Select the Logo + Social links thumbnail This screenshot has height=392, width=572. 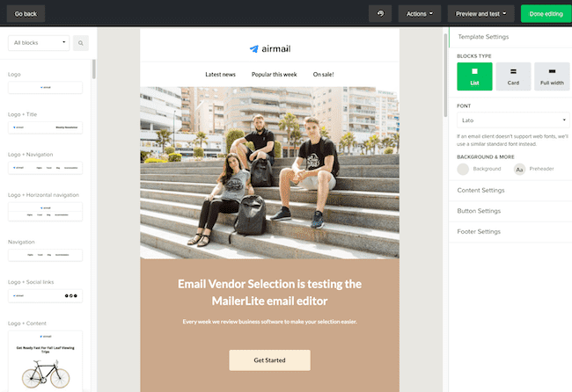pos(45,296)
